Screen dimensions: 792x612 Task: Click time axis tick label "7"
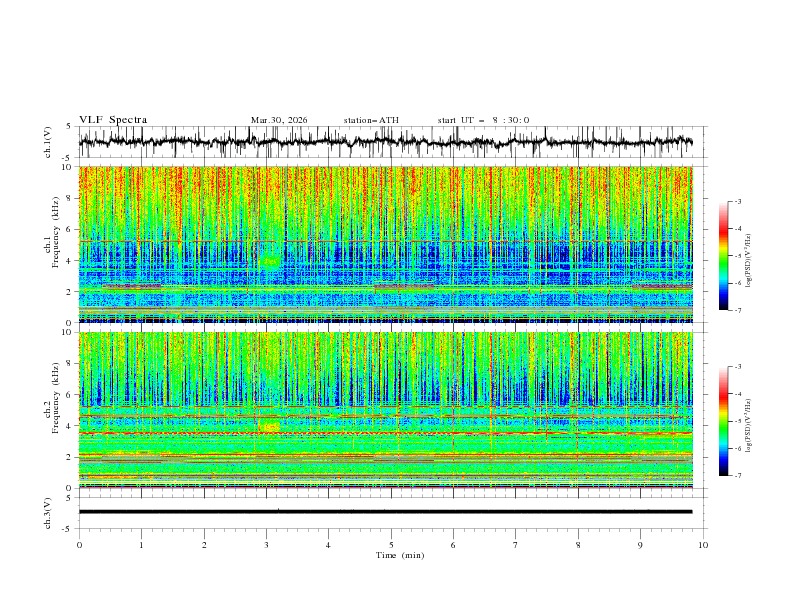point(516,545)
